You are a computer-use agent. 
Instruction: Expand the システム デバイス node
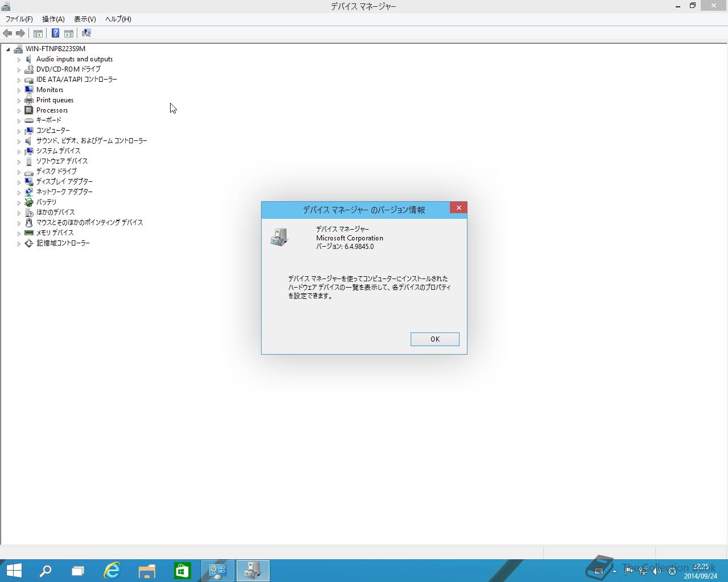click(x=19, y=152)
